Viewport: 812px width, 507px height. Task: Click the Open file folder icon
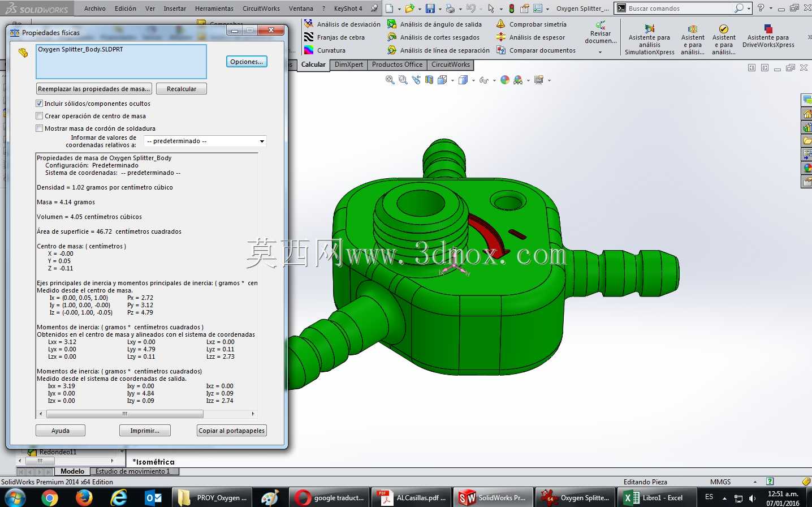tap(409, 8)
